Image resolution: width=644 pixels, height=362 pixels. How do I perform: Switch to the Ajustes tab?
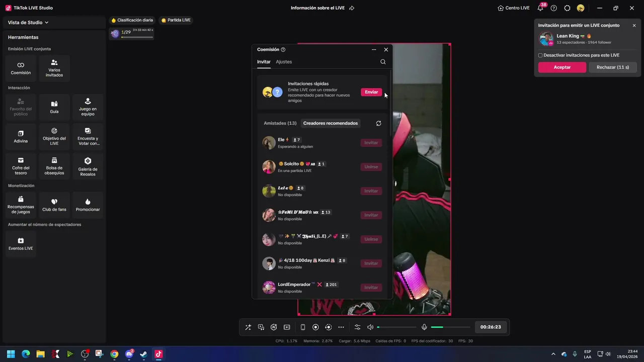coord(284,62)
